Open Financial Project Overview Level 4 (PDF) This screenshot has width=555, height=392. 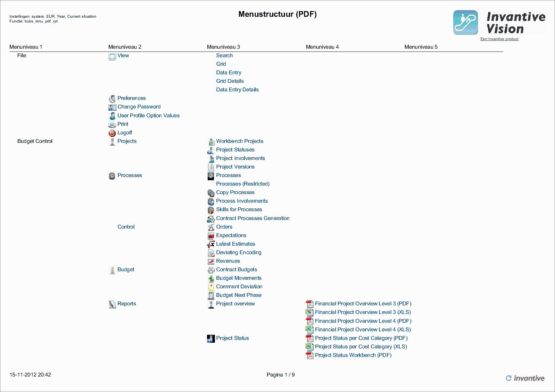(363, 321)
